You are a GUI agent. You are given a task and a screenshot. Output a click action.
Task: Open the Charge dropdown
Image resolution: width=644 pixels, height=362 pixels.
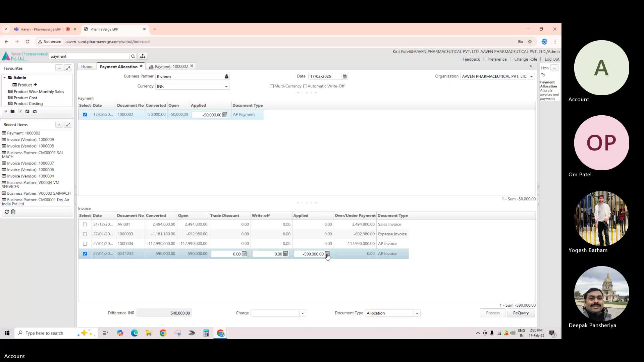coord(303,313)
